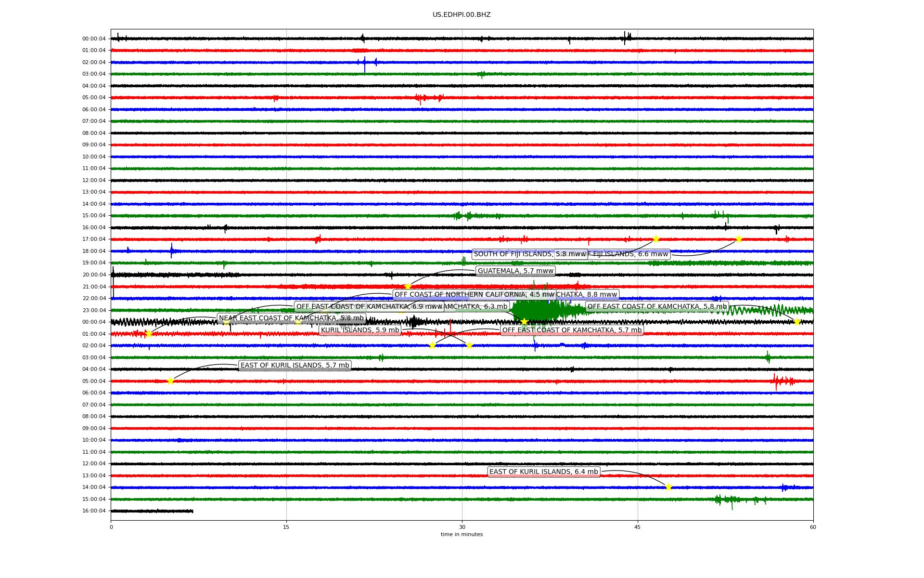Viewport: 924px width, 578px height.
Task: Click the x-axis tick label 30
Action: click(x=462, y=527)
